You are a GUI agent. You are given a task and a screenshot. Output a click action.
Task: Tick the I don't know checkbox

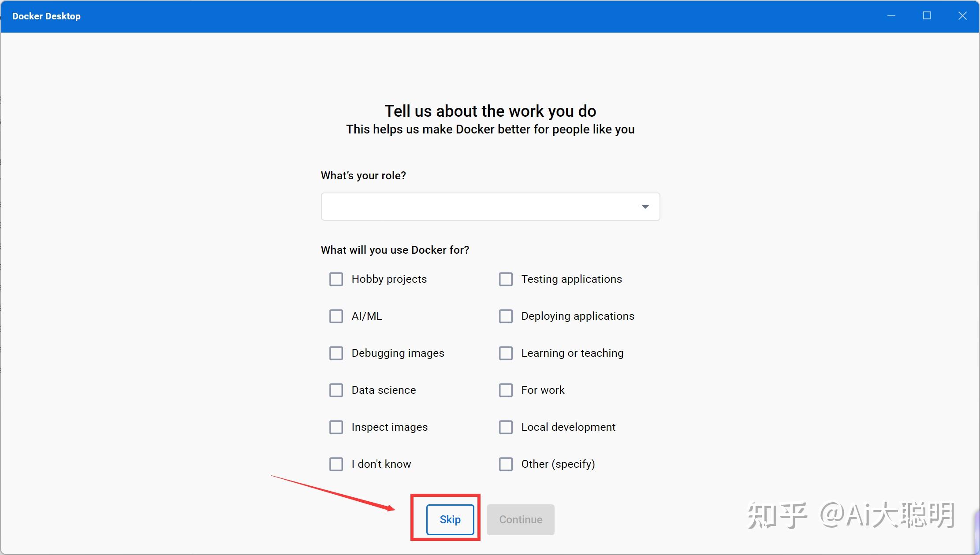coord(336,464)
